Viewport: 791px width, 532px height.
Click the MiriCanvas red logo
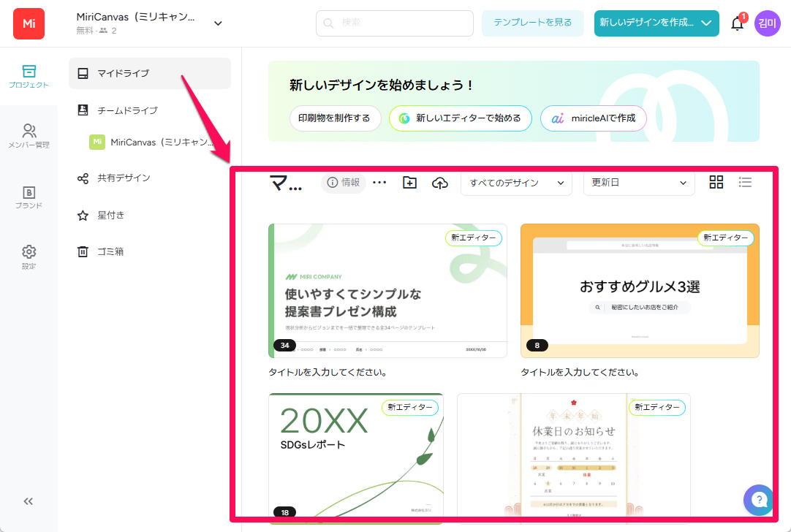tap(29, 23)
